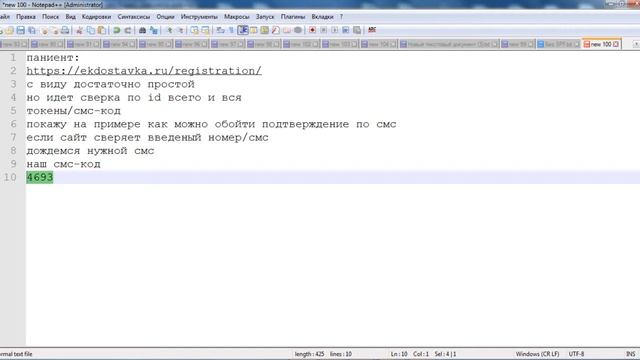
Task: Print the document using the Print icon
Action: click(x=65, y=30)
